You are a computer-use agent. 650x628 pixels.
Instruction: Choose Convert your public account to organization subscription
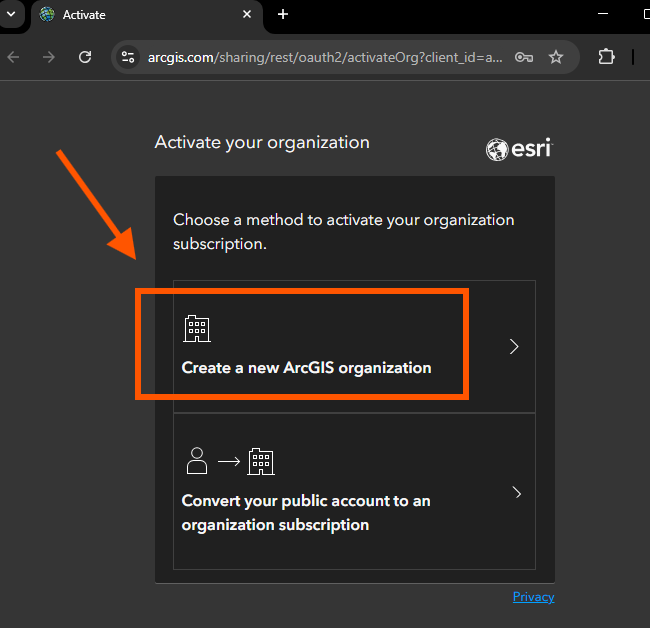coord(354,491)
